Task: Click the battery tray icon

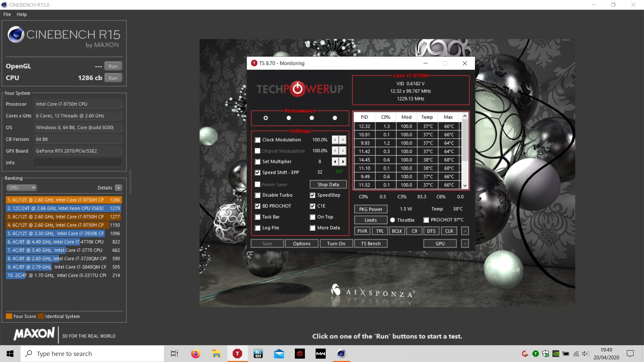Action: (x=566, y=354)
